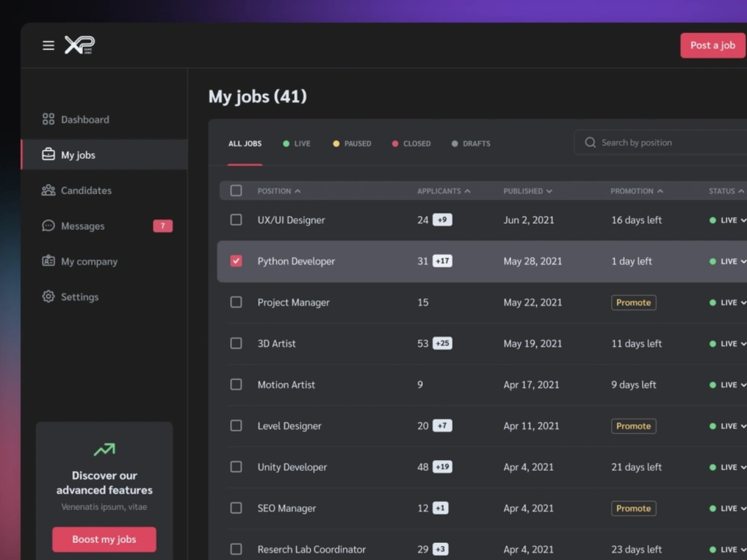The width and height of the screenshot is (747, 560).
Task: Switch to the Paused tab
Action: (352, 143)
